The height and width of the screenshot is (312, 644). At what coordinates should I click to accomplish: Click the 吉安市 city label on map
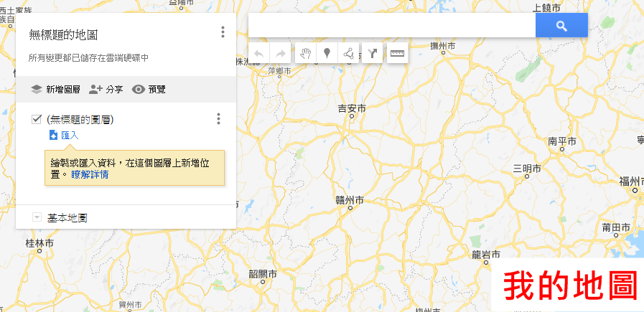tap(352, 108)
